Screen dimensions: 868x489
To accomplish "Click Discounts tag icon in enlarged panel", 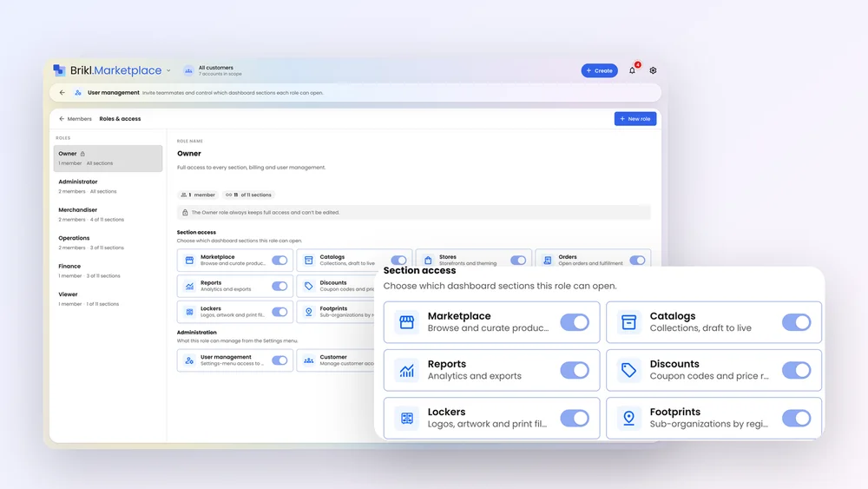I will pyautogui.click(x=628, y=370).
